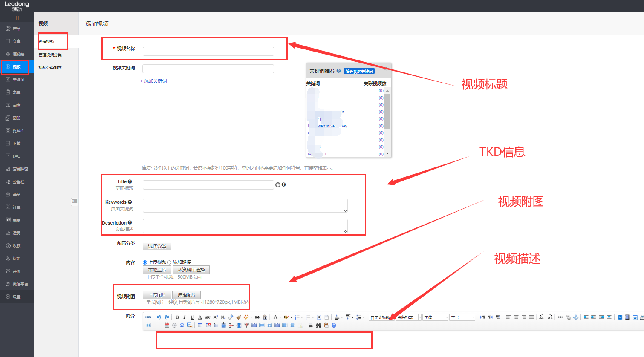
Task: Click the refresh icon next to Title field
Action: [278, 185]
